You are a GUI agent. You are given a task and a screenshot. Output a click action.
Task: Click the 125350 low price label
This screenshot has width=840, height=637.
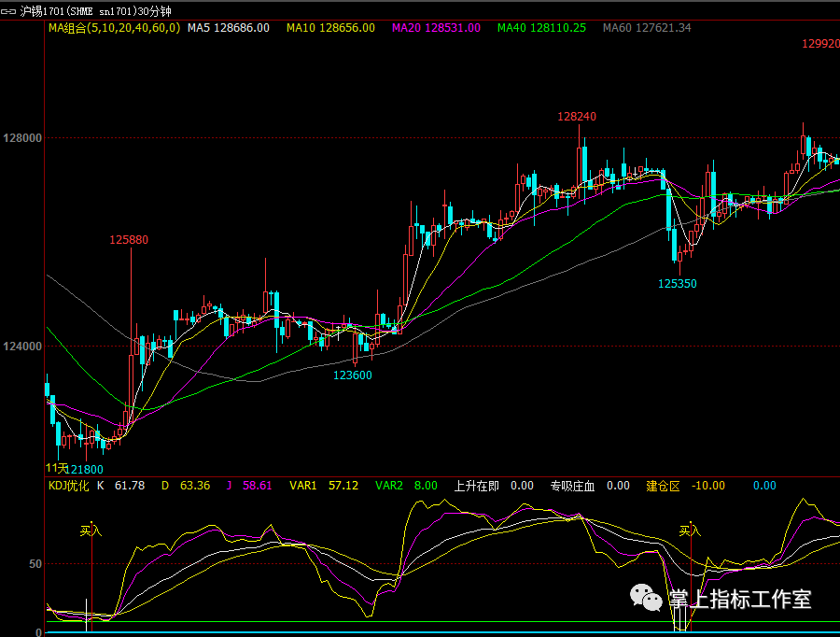tap(677, 283)
